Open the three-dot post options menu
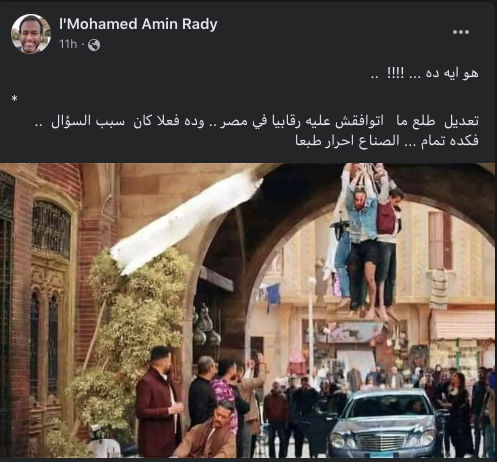The image size is (497, 462). pos(461,32)
